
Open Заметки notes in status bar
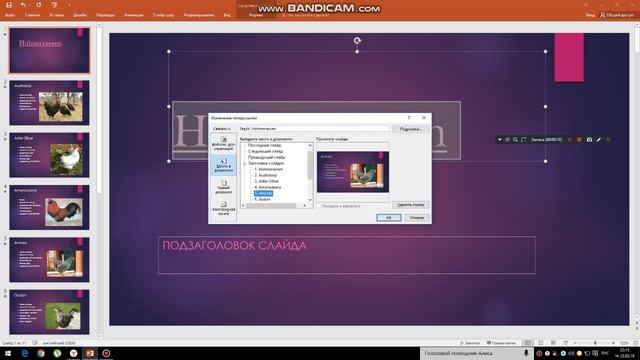tap(470, 343)
